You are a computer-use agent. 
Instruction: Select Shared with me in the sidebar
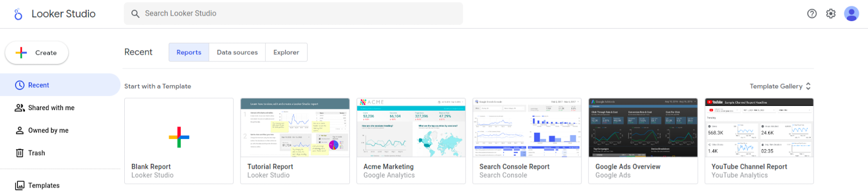point(60,108)
